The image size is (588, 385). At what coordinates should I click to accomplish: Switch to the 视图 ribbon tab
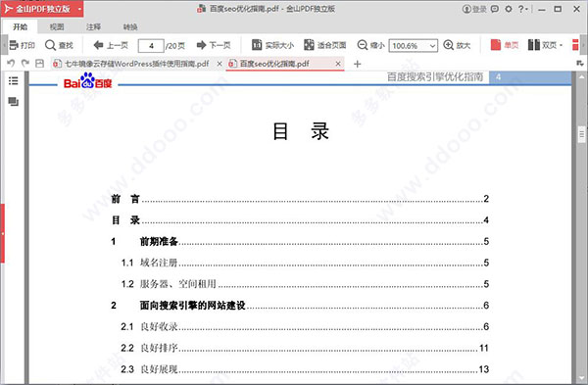click(x=57, y=27)
